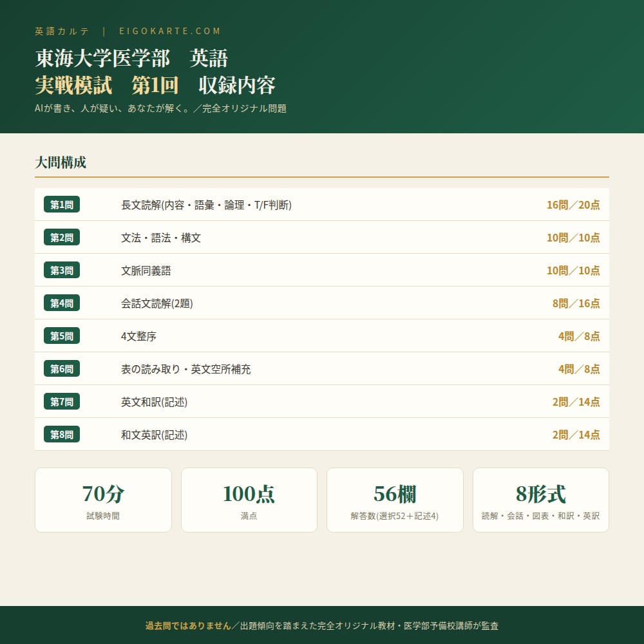Viewport: 644px width, 644px height.
Task: Click the 16問／20点 score label
Action: pyautogui.click(x=573, y=205)
